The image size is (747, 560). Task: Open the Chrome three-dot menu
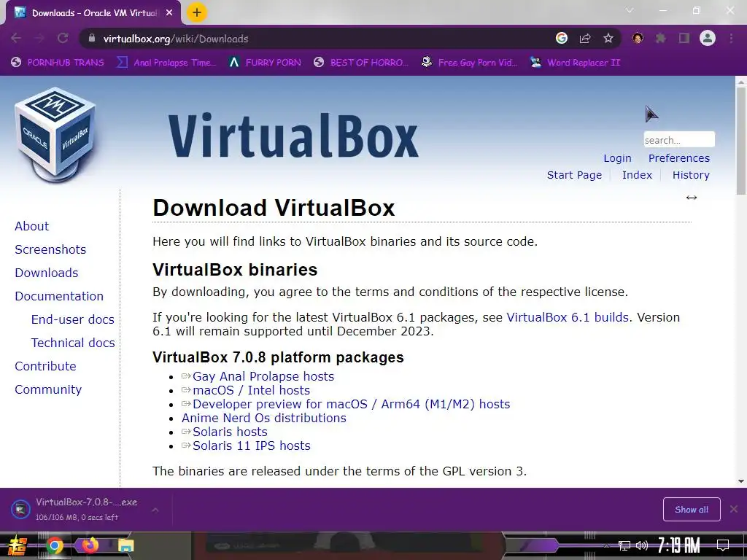tap(731, 38)
